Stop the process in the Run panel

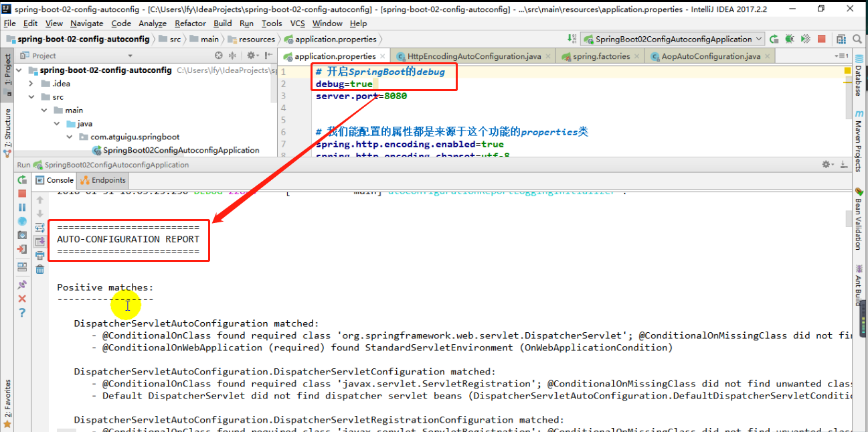click(22, 194)
